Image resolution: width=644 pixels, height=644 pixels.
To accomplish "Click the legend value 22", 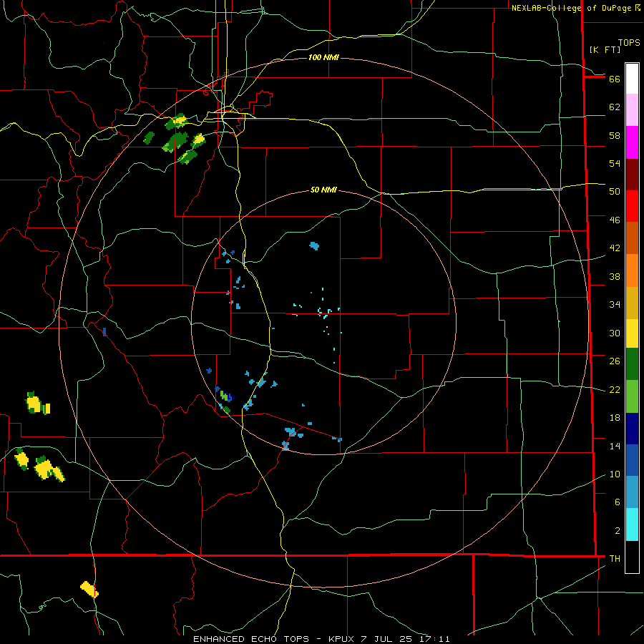I will tap(615, 390).
